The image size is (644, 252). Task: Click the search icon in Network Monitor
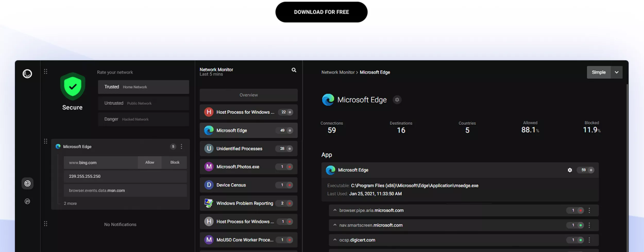[294, 70]
